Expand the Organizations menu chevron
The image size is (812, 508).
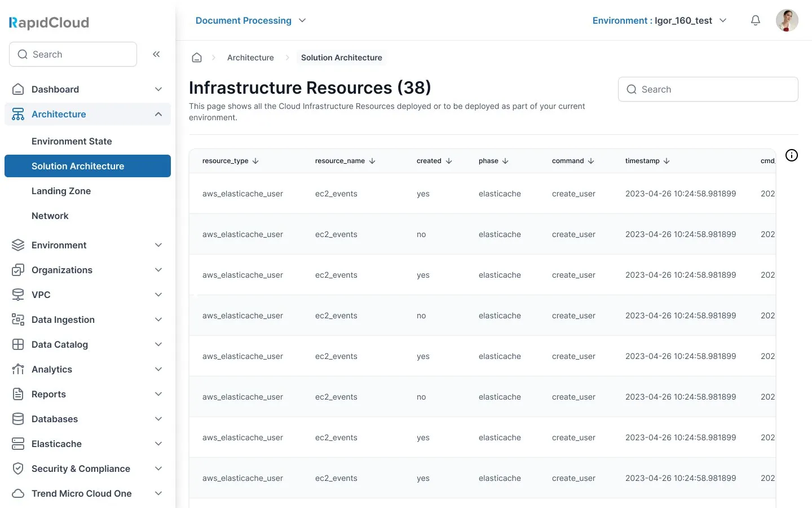click(x=158, y=270)
